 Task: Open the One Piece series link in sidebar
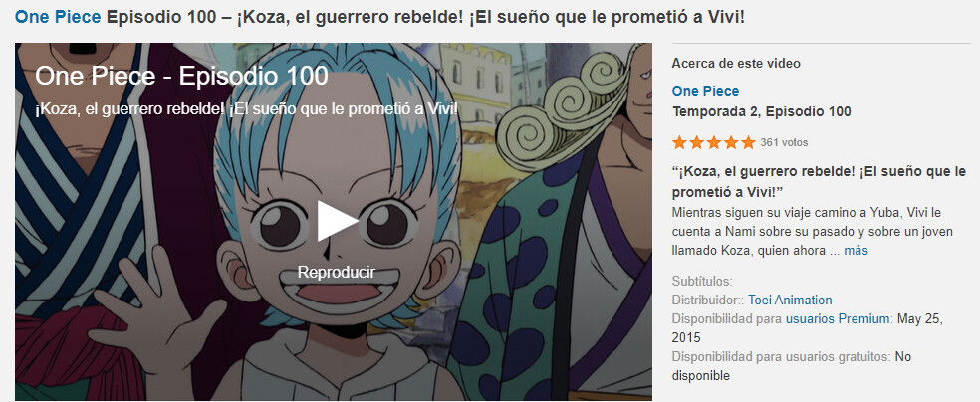(706, 92)
